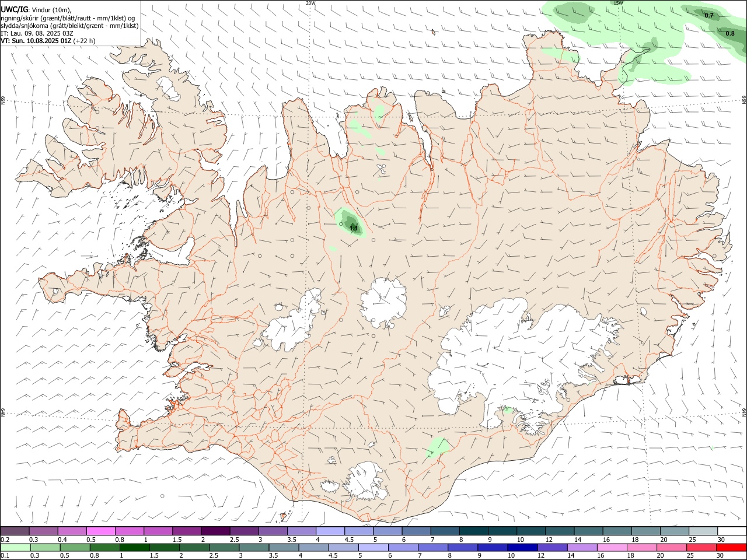This screenshot has width=747, height=560.
Task: Select the bright pink 0.5 swatch in upper legend
Action: point(101,531)
